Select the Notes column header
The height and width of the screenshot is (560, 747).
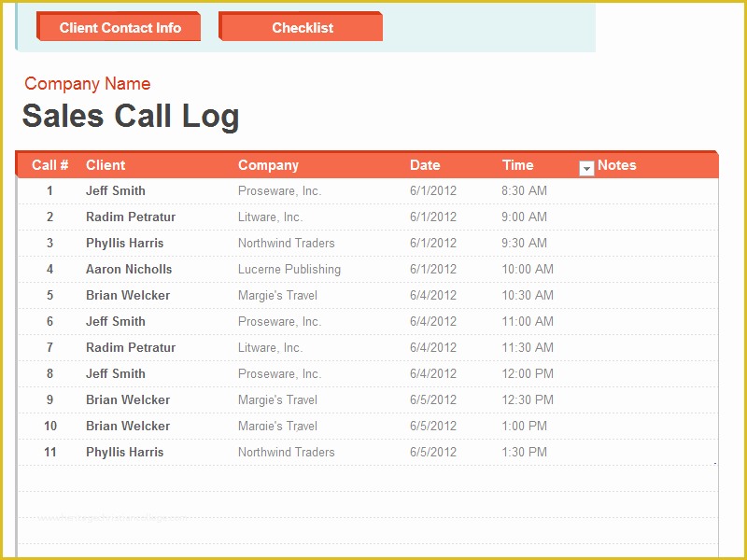click(619, 165)
